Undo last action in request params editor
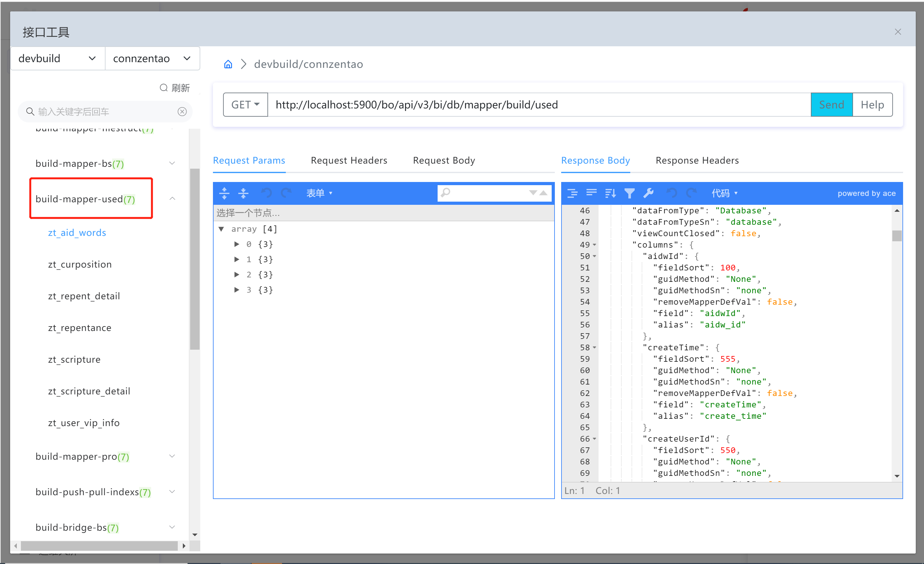Screen dimensions: 924x564 [266, 193]
